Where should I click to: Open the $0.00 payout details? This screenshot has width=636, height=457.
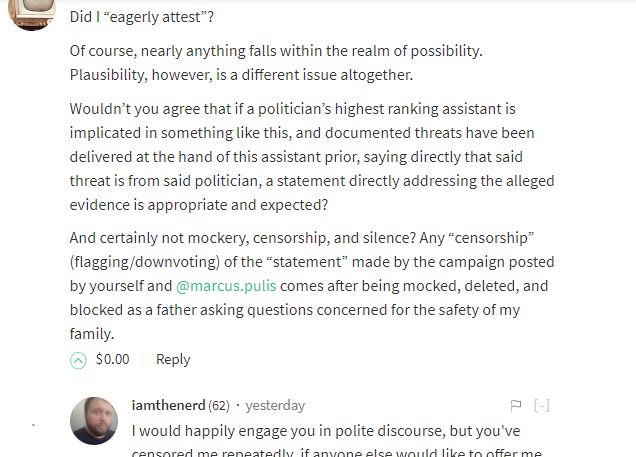(112, 360)
